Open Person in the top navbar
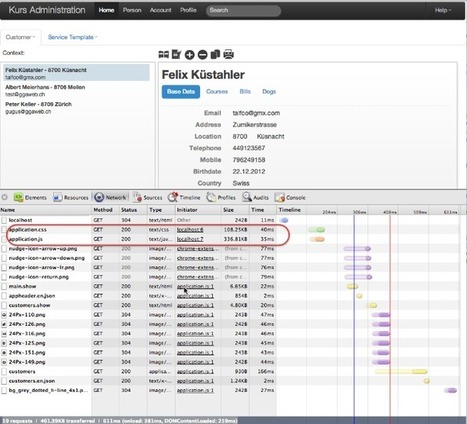The height and width of the screenshot is (424, 467). coord(132,10)
